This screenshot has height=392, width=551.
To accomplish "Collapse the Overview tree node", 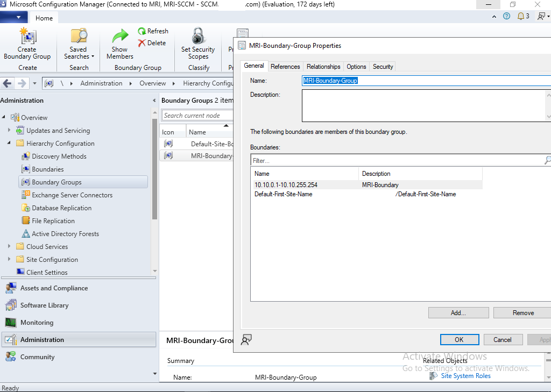I will pyautogui.click(x=4, y=117).
